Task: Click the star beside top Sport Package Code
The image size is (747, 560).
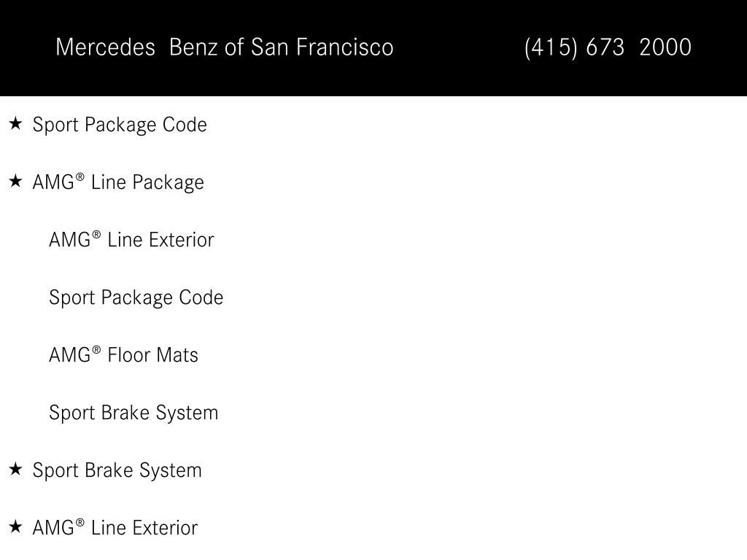Action: (x=16, y=124)
